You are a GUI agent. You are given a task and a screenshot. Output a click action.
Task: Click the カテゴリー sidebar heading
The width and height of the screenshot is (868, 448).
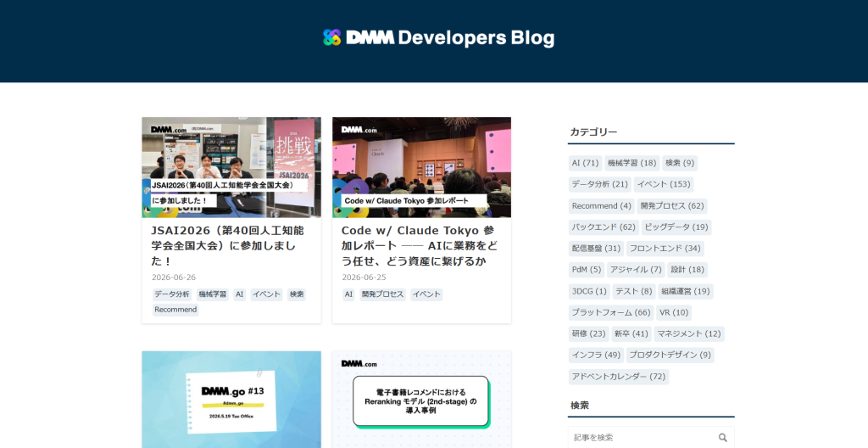click(593, 132)
